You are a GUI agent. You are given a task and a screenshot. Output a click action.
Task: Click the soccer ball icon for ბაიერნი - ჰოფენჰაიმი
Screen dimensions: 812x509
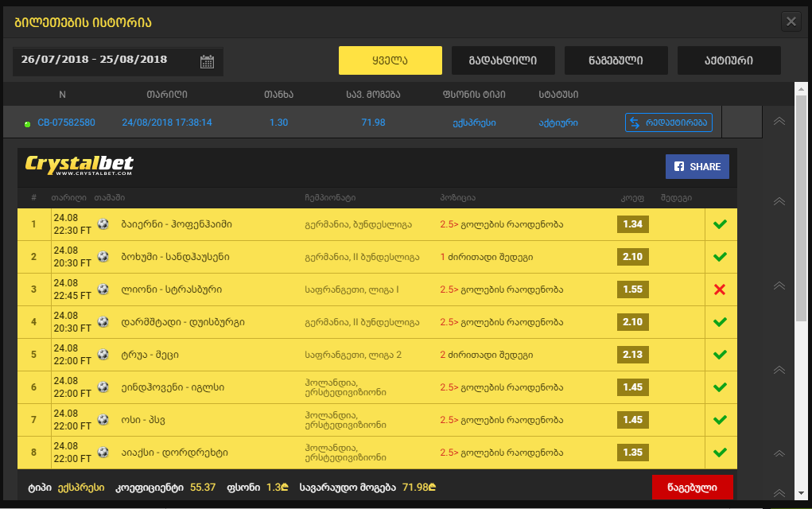click(103, 223)
